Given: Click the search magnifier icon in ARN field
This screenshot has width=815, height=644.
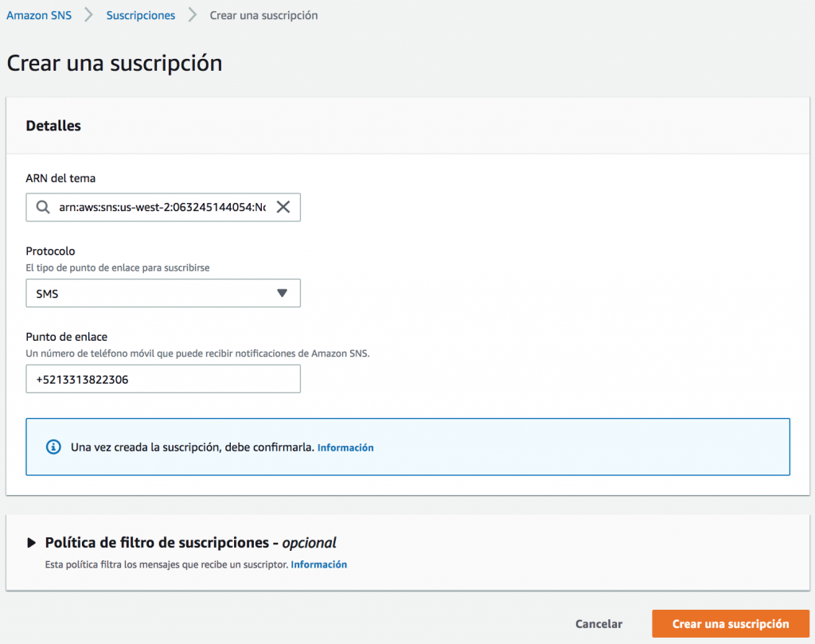Looking at the screenshot, I should point(44,208).
